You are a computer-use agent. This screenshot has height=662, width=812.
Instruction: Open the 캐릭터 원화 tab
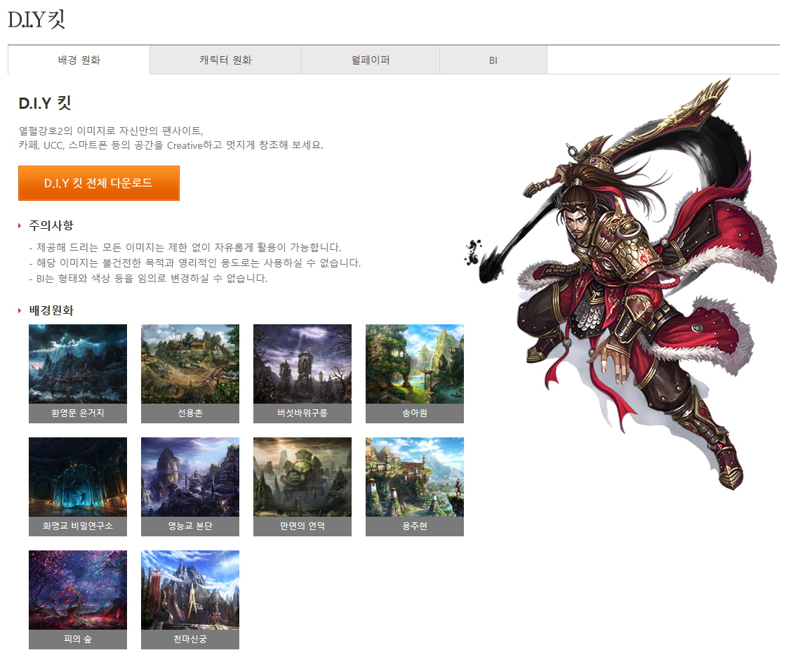click(x=225, y=60)
